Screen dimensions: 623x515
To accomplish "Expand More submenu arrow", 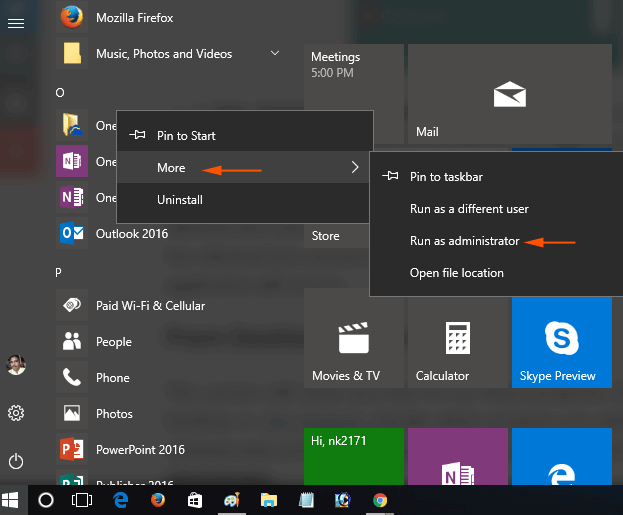I will click(x=355, y=167).
